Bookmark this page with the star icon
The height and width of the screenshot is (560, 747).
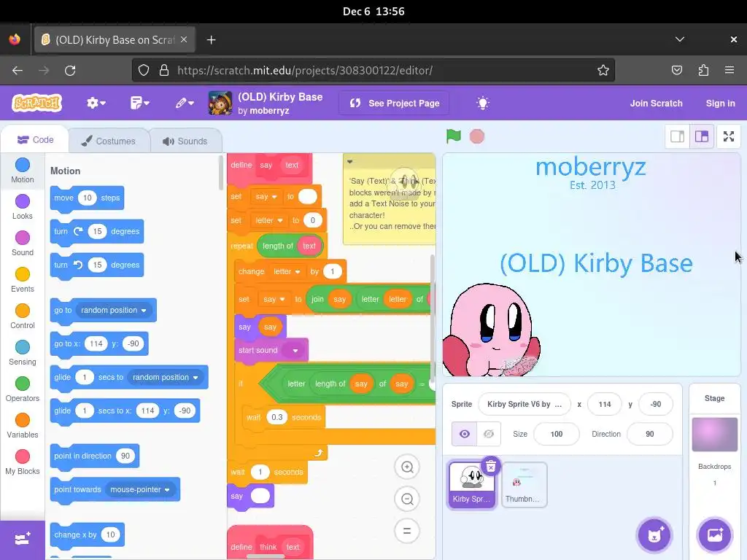[x=603, y=71]
